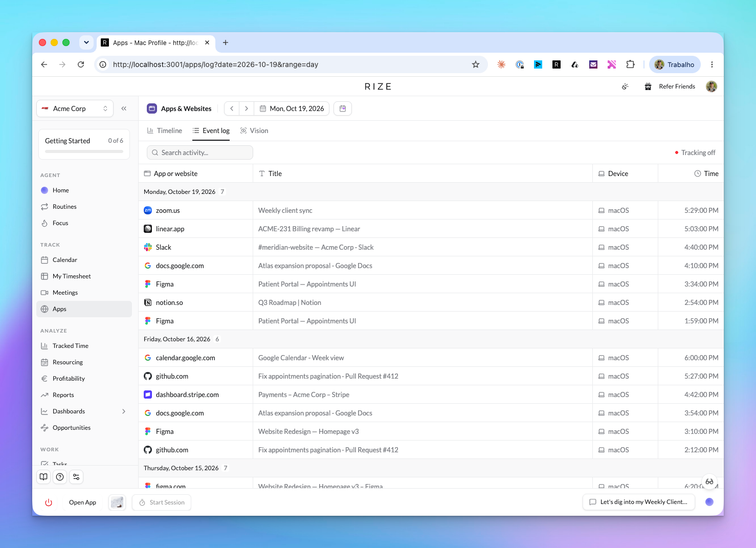Expand the Dashboards submenu chevron

click(x=124, y=411)
